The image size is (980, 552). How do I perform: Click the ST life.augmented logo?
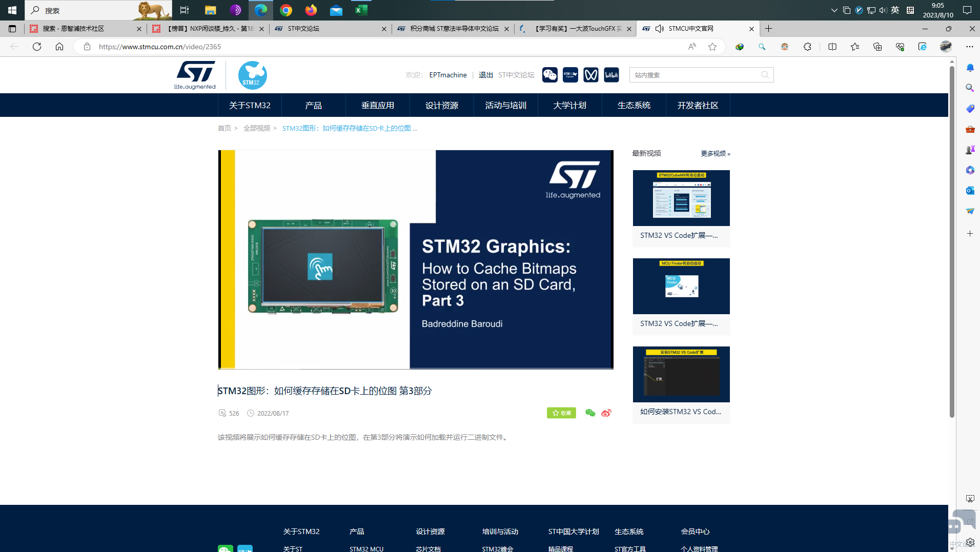click(195, 75)
